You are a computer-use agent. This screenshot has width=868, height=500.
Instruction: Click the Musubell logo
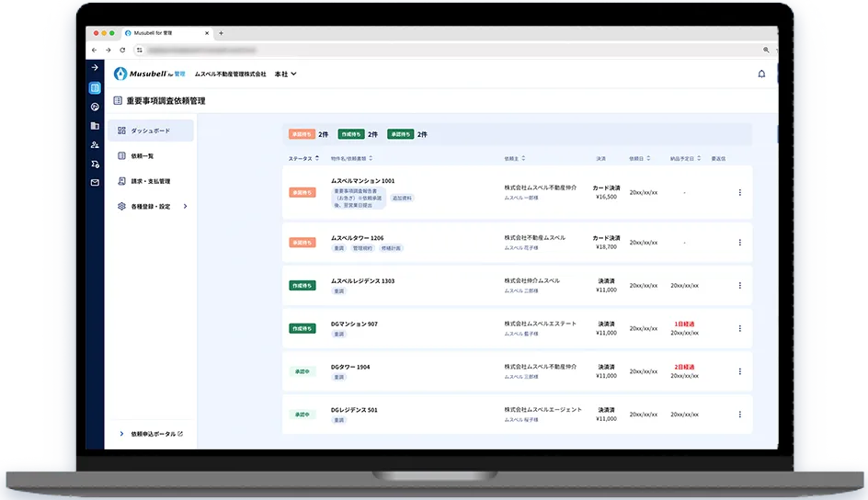(x=149, y=74)
